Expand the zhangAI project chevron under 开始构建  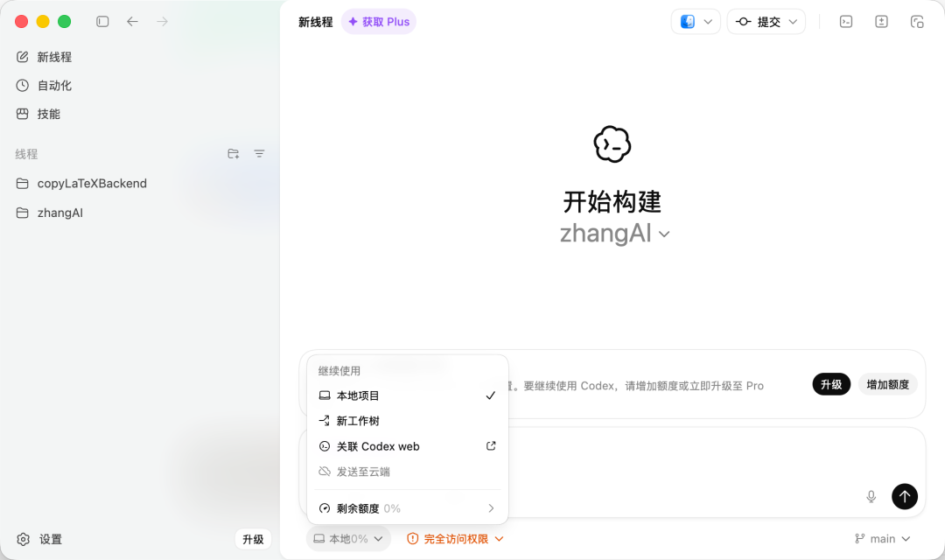tap(664, 234)
